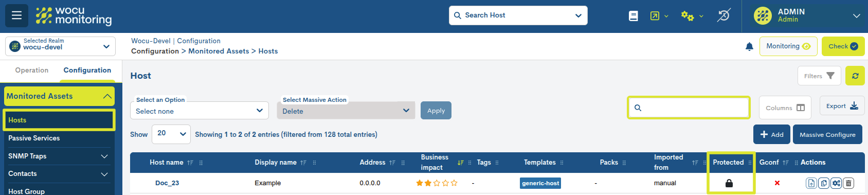Click the admin avatar icon

(763, 15)
